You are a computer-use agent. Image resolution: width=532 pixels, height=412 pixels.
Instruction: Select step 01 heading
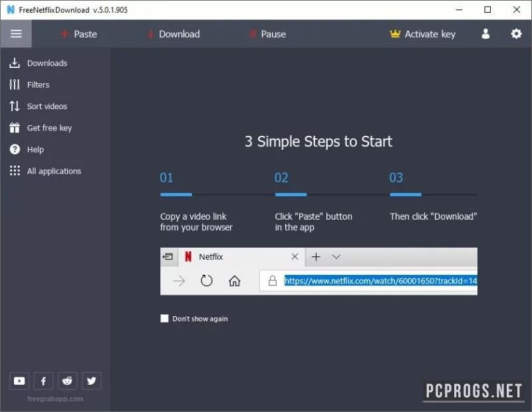click(x=167, y=178)
